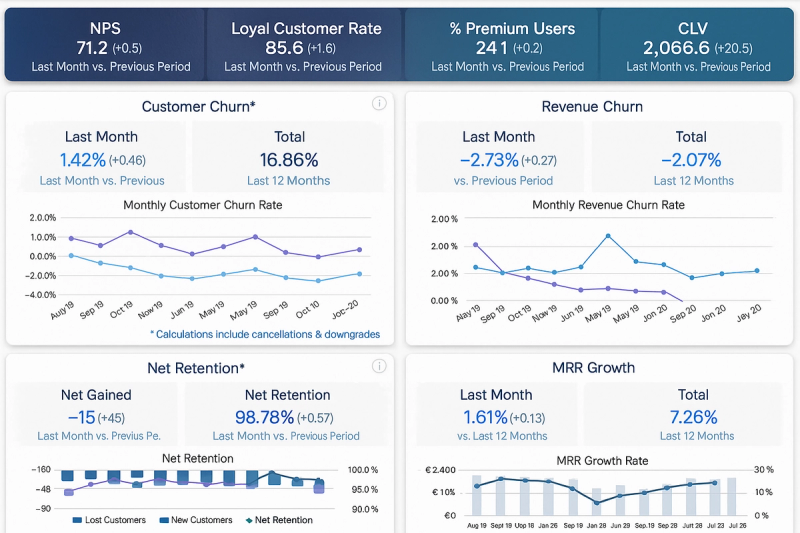Image resolution: width=800 pixels, height=533 pixels.
Task: Click the −4.0% axis label in Customer Churn chart
Action: 40,295
